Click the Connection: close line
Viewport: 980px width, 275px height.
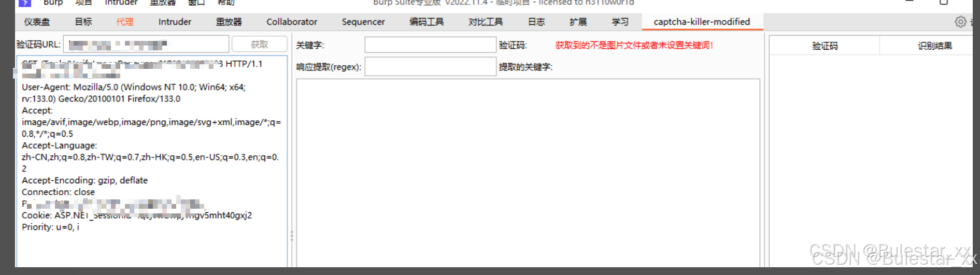(x=58, y=192)
